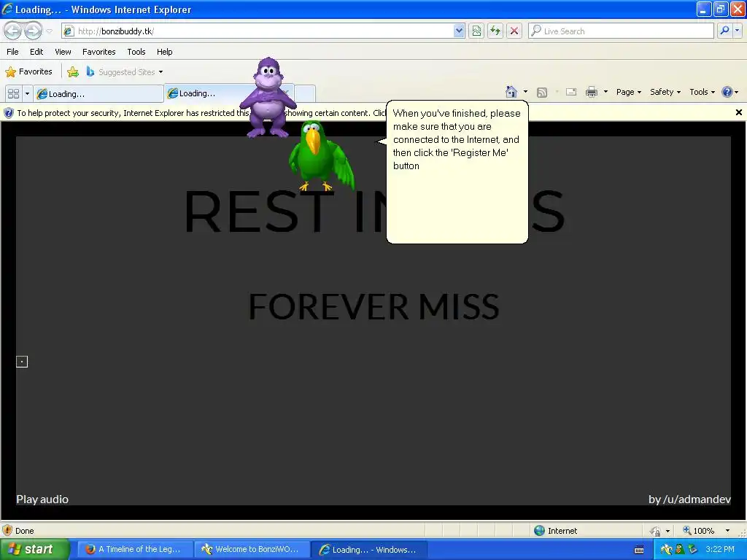747x560 pixels.
Task: Open a new tab button
Action: [305, 93]
